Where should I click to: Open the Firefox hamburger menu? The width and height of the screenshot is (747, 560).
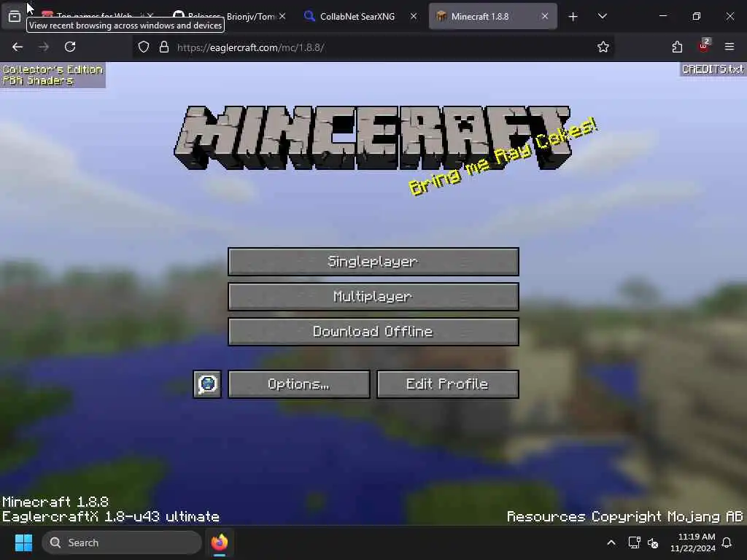(x=729, y=47)
